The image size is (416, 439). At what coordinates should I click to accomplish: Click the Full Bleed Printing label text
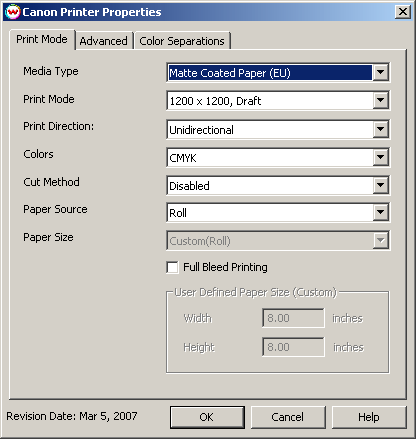pos(225,267)
